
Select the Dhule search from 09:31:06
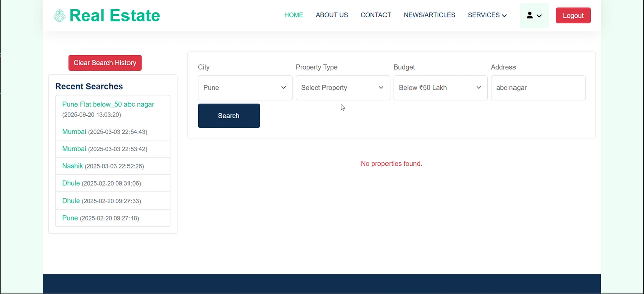pos(71,183)
